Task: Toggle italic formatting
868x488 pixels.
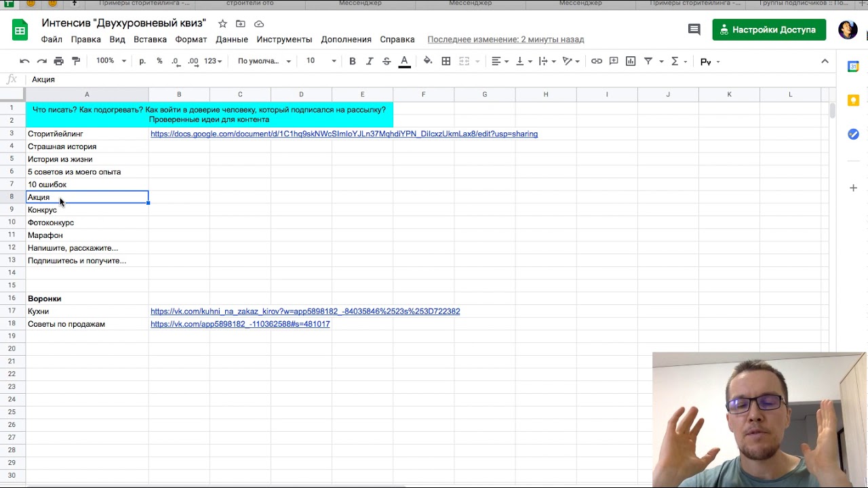Action: tap(370, 61)
